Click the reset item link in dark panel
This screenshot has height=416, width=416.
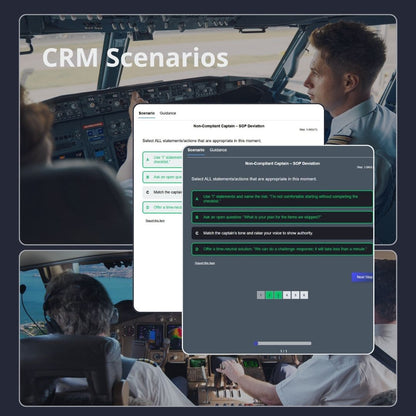(x=205, y=263)
